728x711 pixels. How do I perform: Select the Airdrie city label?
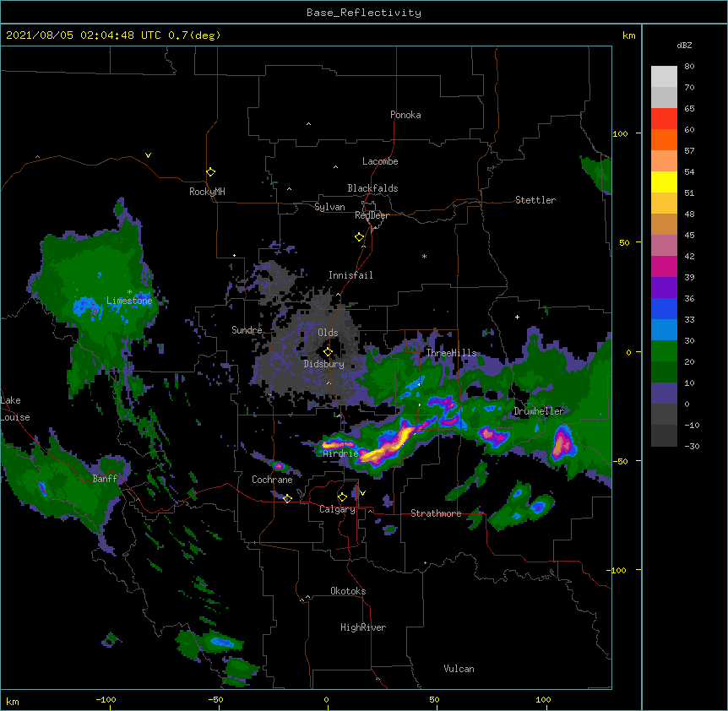(340, 453)
